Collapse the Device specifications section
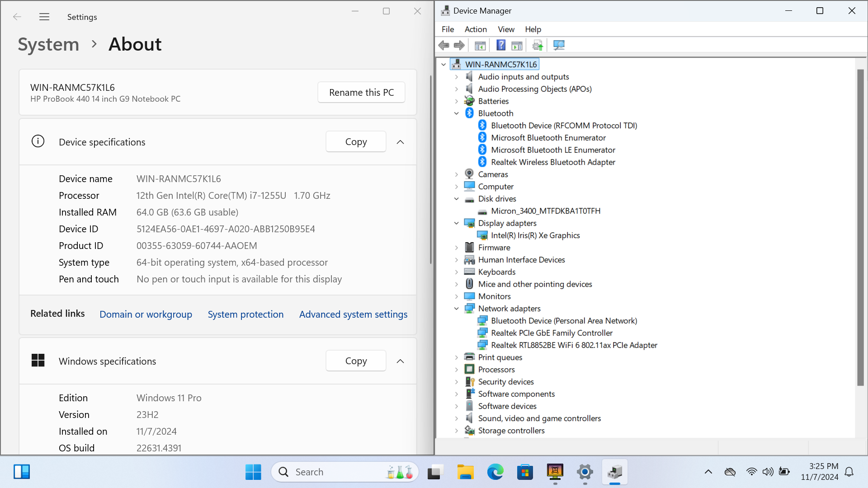Image resolution: width=868 pixels, height=488 pixels. [x=400, y=142]
